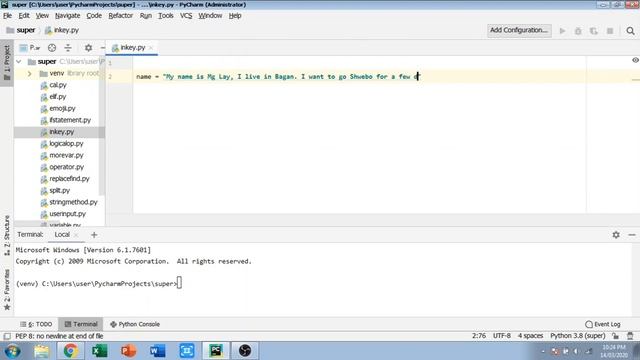Click the Debug bug icon
640x360 pixels.
coord(578,31)
